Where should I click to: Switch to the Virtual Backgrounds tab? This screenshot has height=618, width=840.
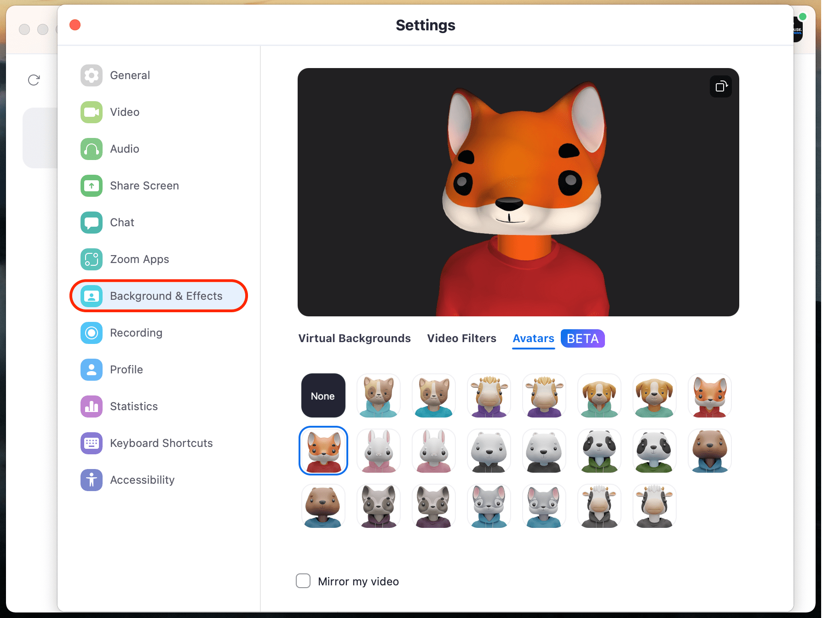tap(354, 338)
